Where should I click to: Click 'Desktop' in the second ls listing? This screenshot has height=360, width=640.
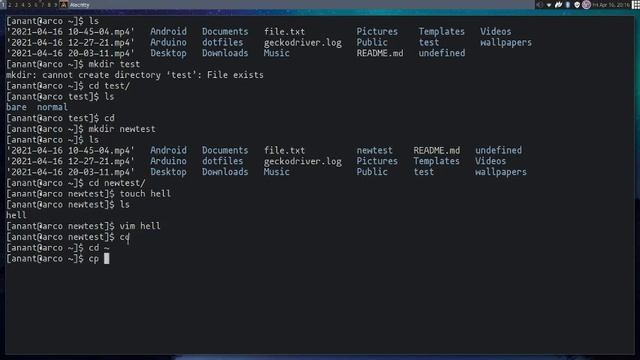point(168,172)
